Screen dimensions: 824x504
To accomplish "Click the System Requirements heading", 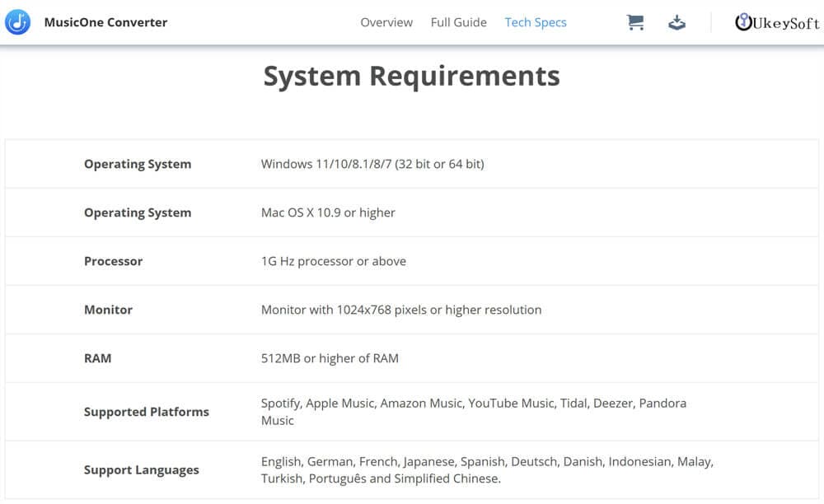I will (411, 75).
